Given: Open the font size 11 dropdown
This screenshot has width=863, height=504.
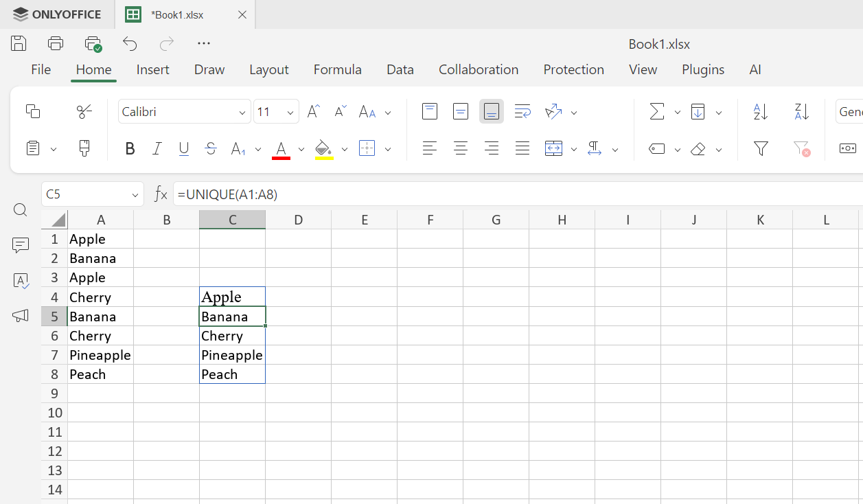Looking at the screenshot, I should tap(290, 113).
